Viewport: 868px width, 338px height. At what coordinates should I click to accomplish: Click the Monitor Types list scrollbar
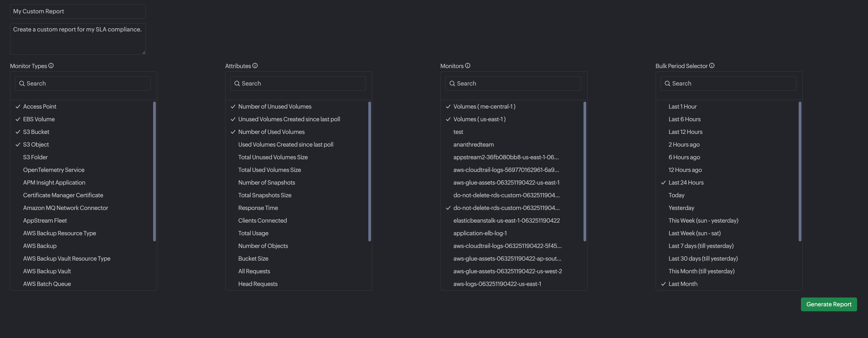click(x=154, y=171)
